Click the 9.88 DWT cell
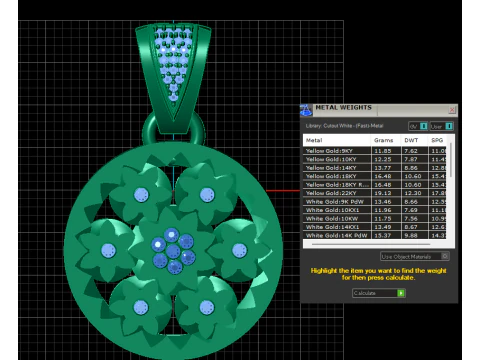The width and height of the screenshot is (480, 360). [x=415, y=235]
